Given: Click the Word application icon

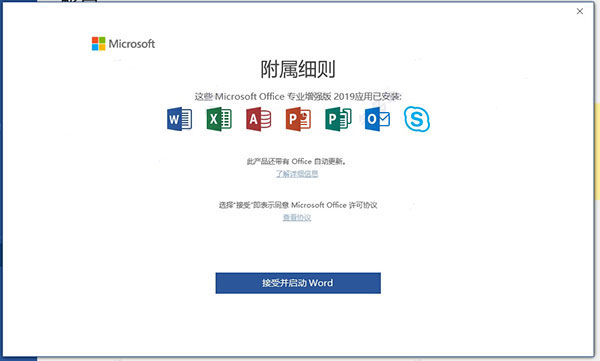Looking at the screenshot, I should click(x=179, y=119).
